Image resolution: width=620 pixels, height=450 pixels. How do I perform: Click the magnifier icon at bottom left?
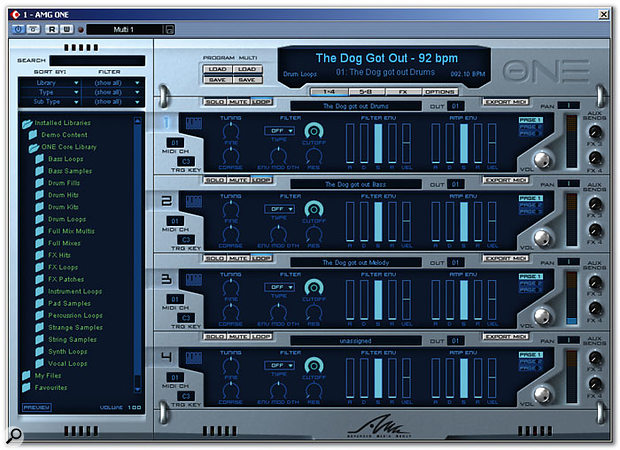15,435
